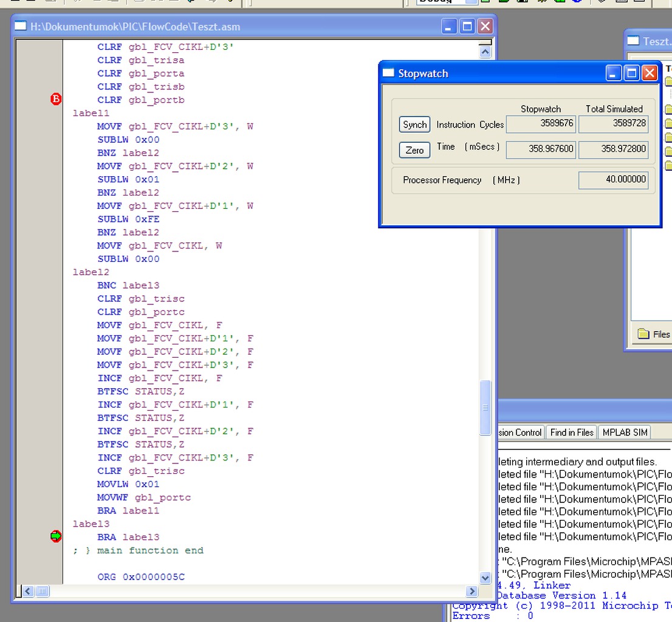Click code line MOVLW 0x01
The height and width of the screenshot is (622, 672).
(128, 484)
